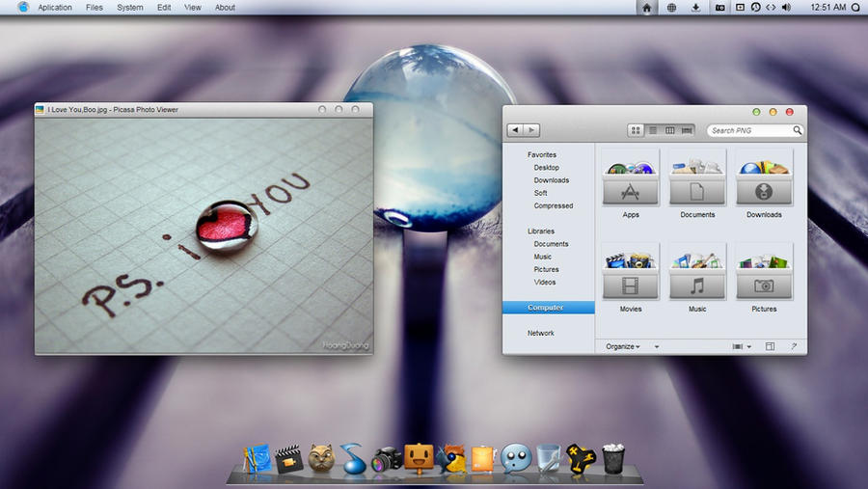Open the Files menu
The image size is (868, 489).
(95, 8)
